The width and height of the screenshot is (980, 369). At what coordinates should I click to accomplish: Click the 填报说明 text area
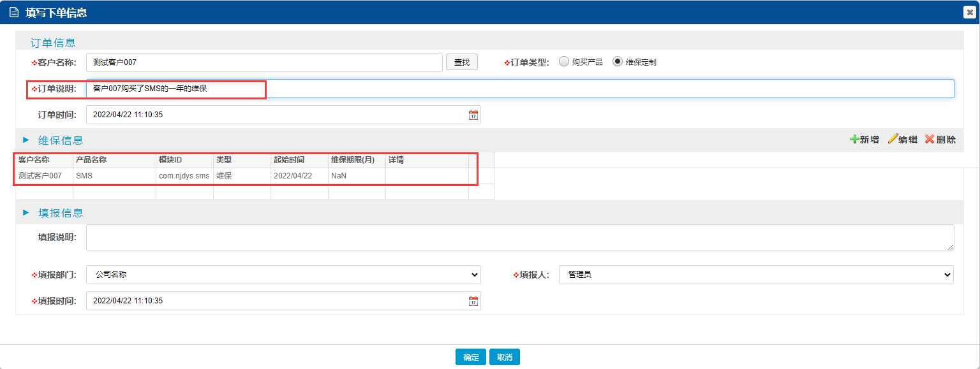coord(520,238)
